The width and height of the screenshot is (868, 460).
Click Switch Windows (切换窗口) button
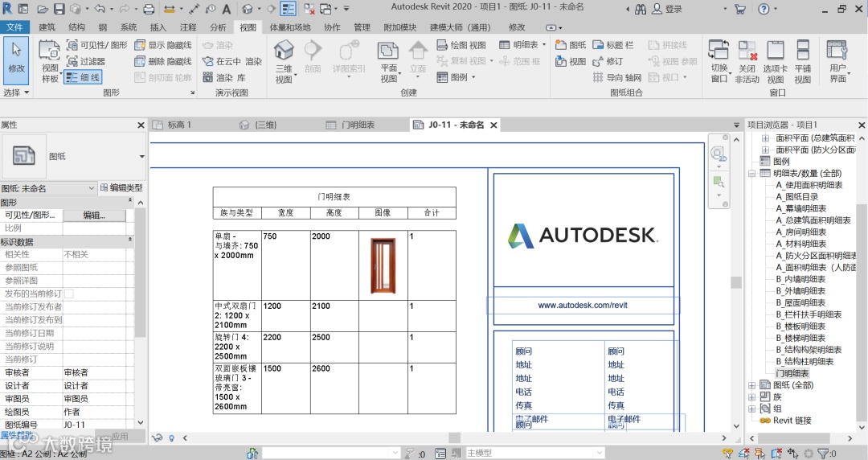tap(719, 61)
